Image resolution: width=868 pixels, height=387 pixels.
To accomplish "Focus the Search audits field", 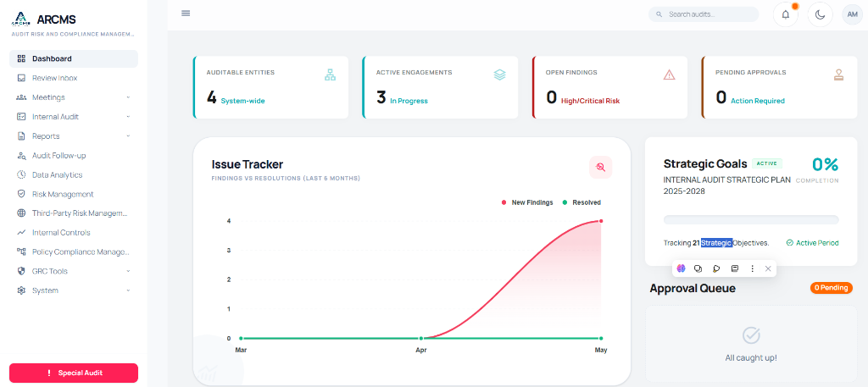I will pyautogui.click(x=704, y=14).
